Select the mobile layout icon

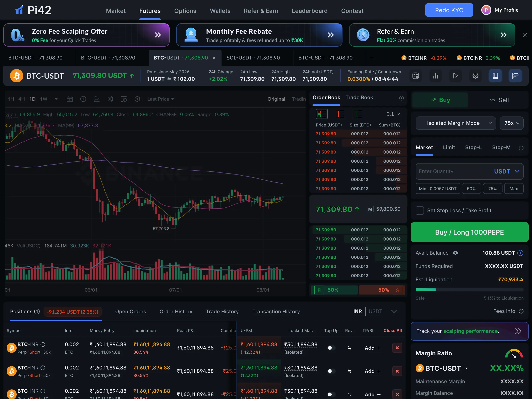[495, 76]
